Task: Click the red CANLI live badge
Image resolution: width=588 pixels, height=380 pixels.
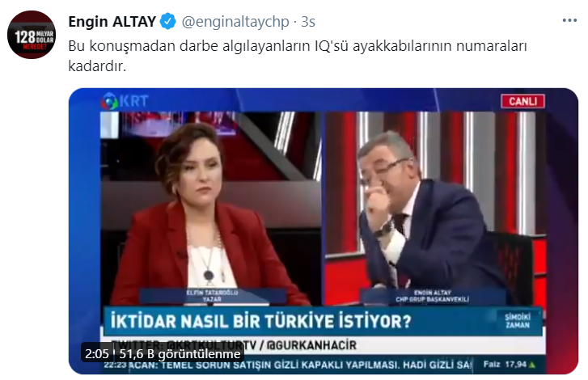Action: tap(522, 101)
